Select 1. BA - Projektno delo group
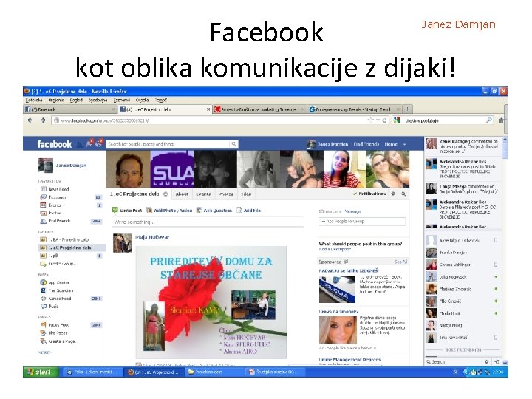Viewport: 532px width, 399px height. (x=64, y=239)
